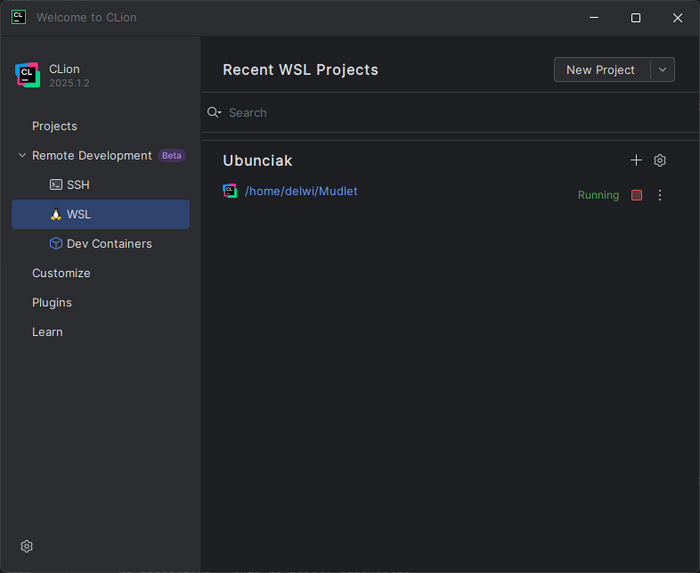The image size is (700, 573).
Task: Click the search magnifier icon
Action: [x=214, y=112]
